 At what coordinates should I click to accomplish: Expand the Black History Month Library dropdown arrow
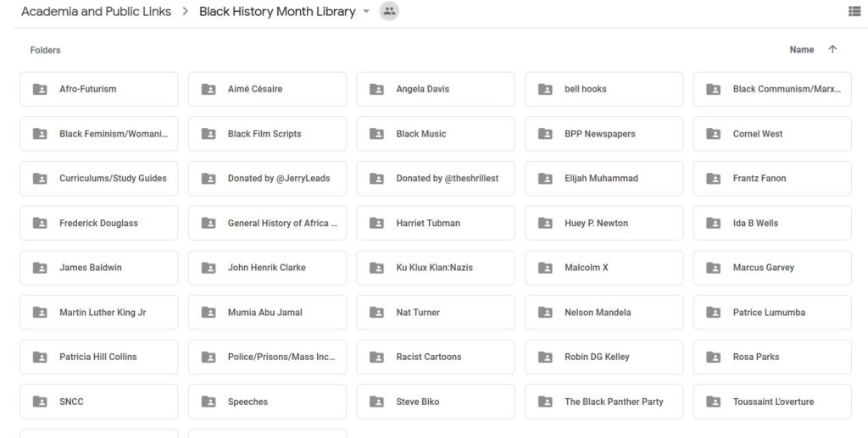coord(366,12)
